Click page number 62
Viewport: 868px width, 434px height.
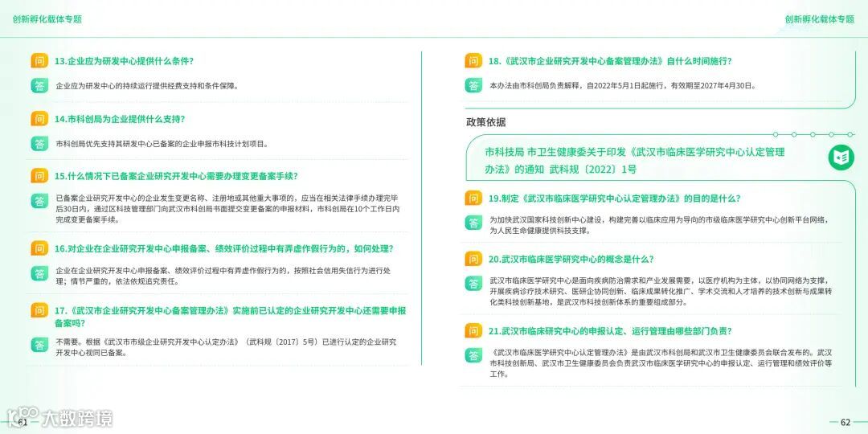845,422
